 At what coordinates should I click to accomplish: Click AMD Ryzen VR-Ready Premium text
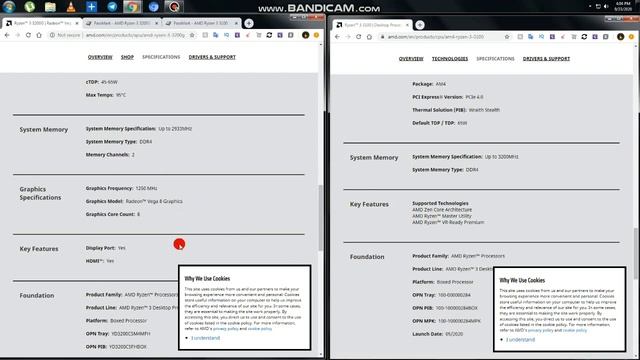tap(448, 222)
